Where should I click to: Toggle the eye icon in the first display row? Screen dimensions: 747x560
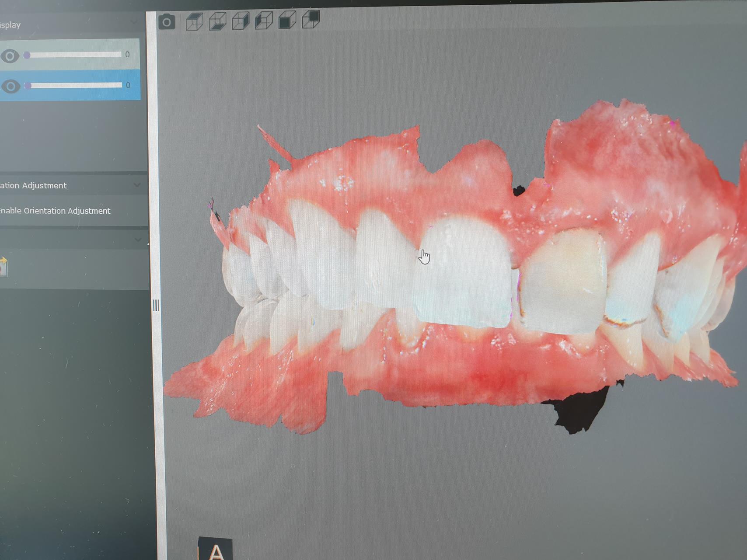click(x=10, y=56)
